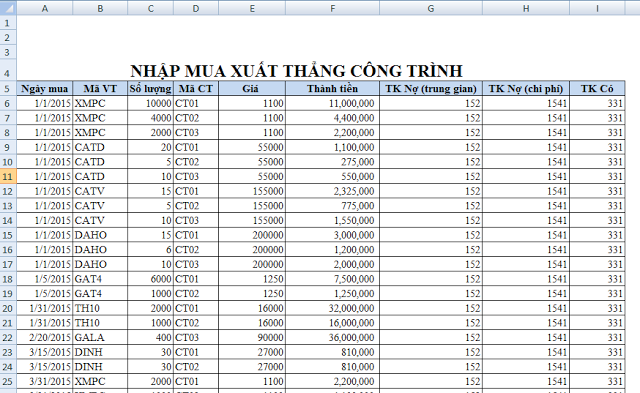Select cell with 36,000,000
This screenshot has width=640, height=393.
[x=332, y=337]
